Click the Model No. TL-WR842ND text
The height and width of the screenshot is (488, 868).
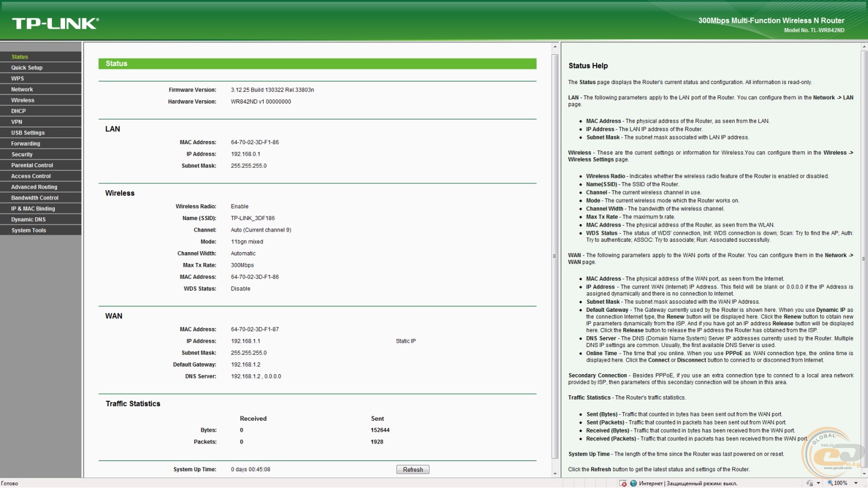click(x=814, y=30)
